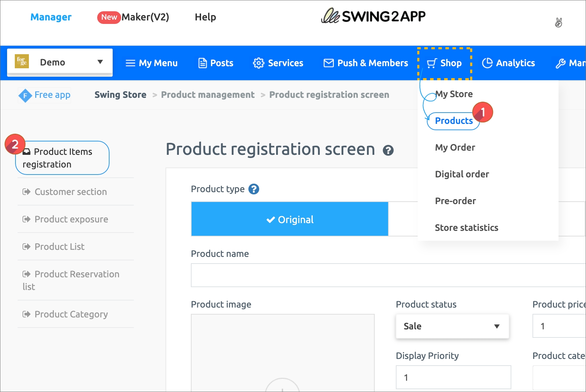Click the Demo app thumbnail icon
The height and width of the screenshot is (392, 586).
tap(22, 61)
